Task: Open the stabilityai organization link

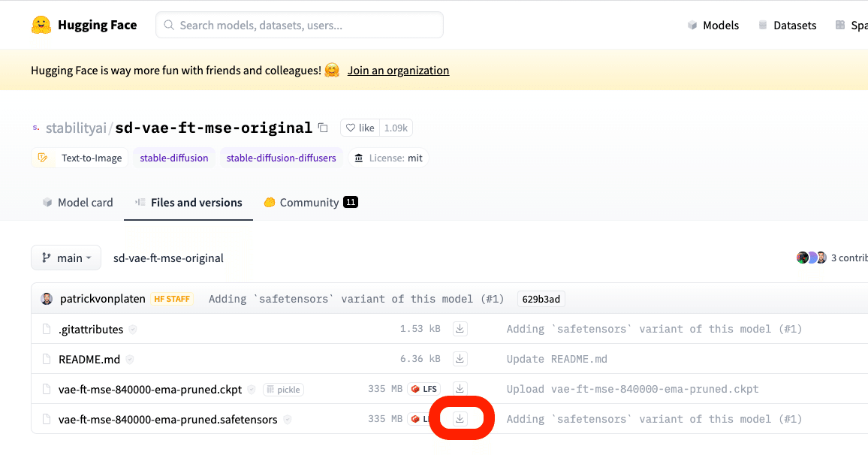Action: click(77, 128)
